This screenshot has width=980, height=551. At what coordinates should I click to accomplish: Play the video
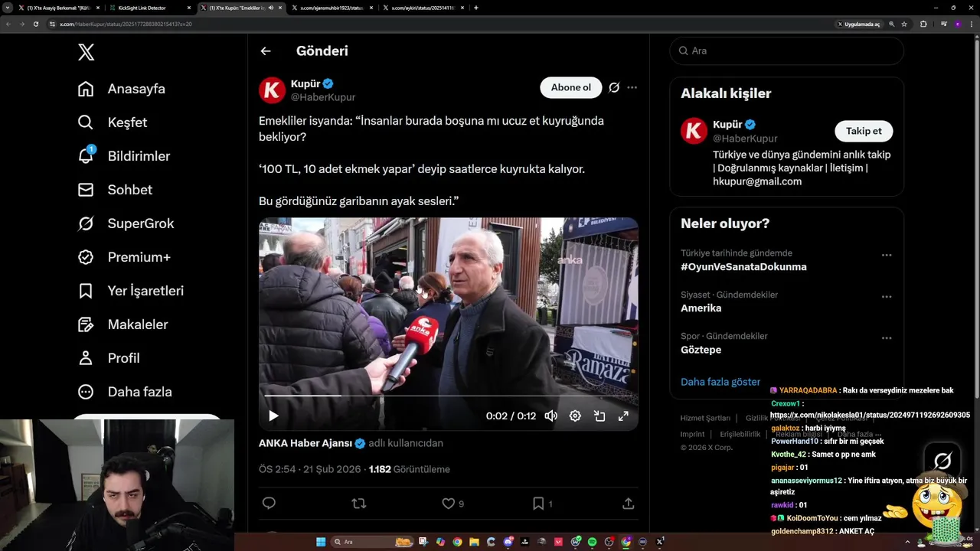tap(273, 416)
